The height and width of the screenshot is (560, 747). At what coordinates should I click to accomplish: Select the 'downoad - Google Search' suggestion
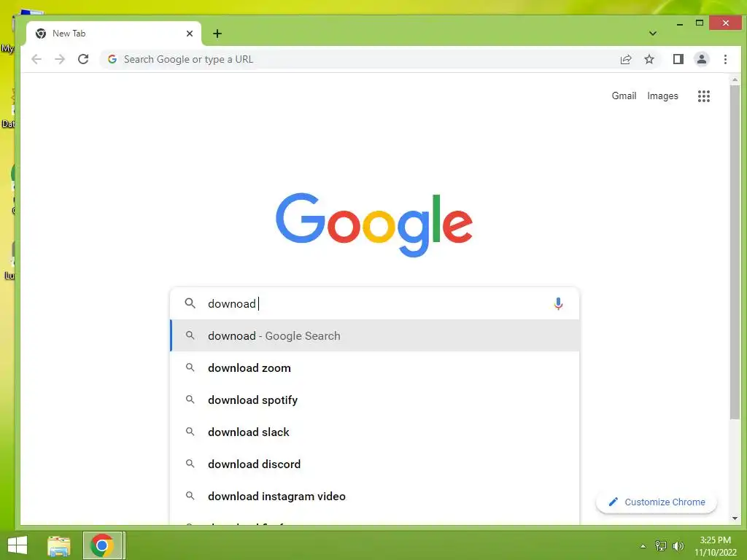375,335
